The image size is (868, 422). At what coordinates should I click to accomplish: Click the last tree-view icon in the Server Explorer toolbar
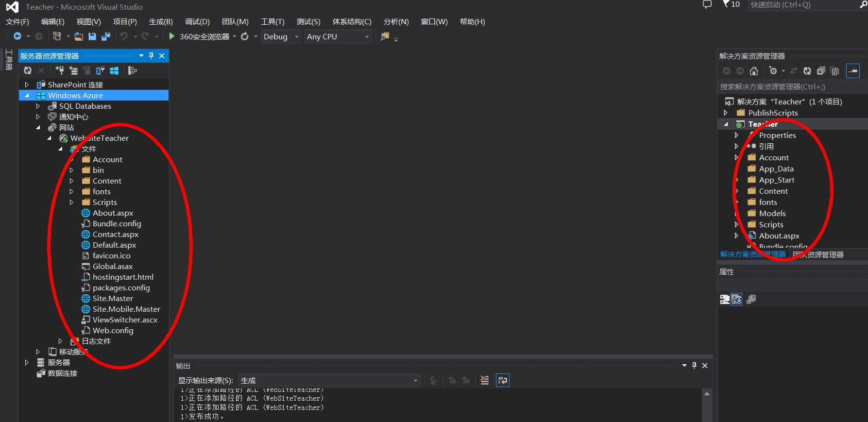pyautogui.click(x=133, y=71)
